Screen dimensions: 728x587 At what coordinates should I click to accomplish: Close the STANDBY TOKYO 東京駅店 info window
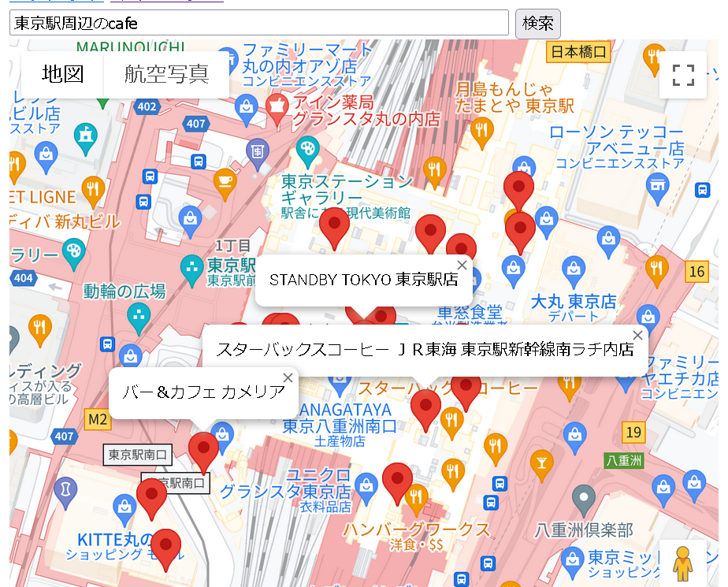[462, 266]
